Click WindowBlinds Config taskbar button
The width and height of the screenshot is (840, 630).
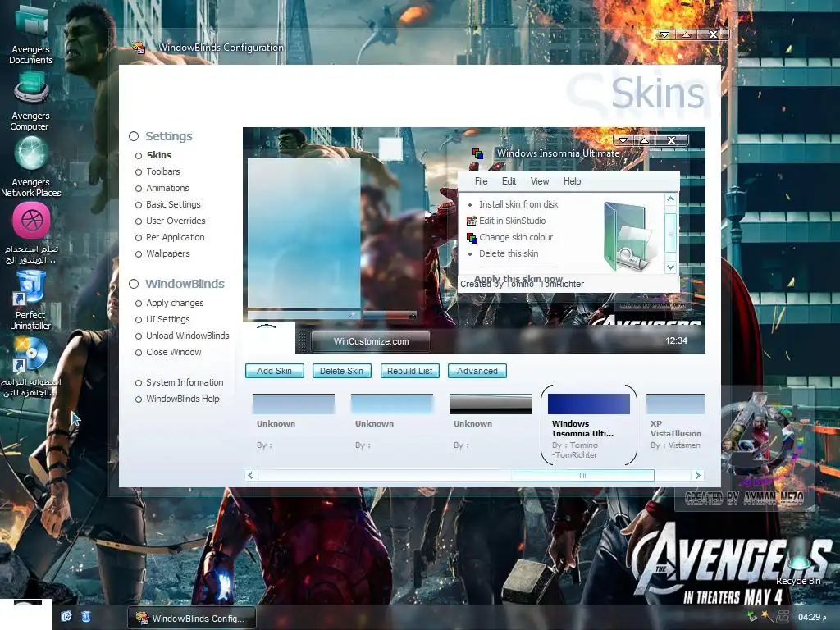[x=192, y=618]
